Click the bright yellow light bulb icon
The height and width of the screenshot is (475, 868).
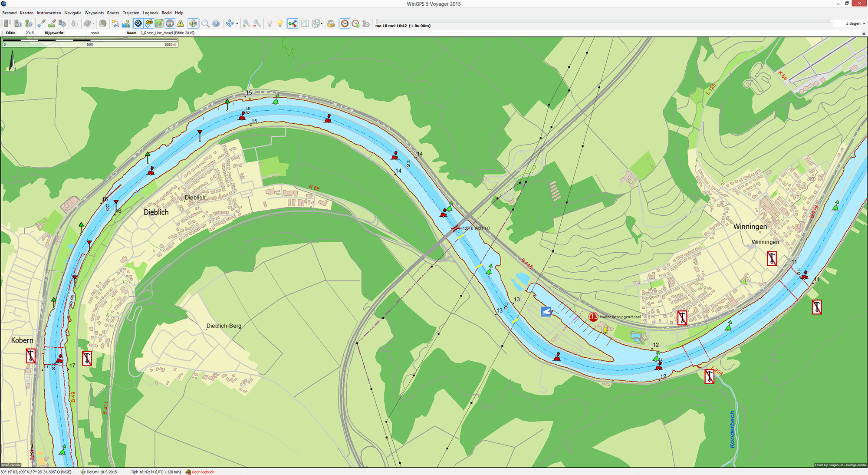[280, 23]
